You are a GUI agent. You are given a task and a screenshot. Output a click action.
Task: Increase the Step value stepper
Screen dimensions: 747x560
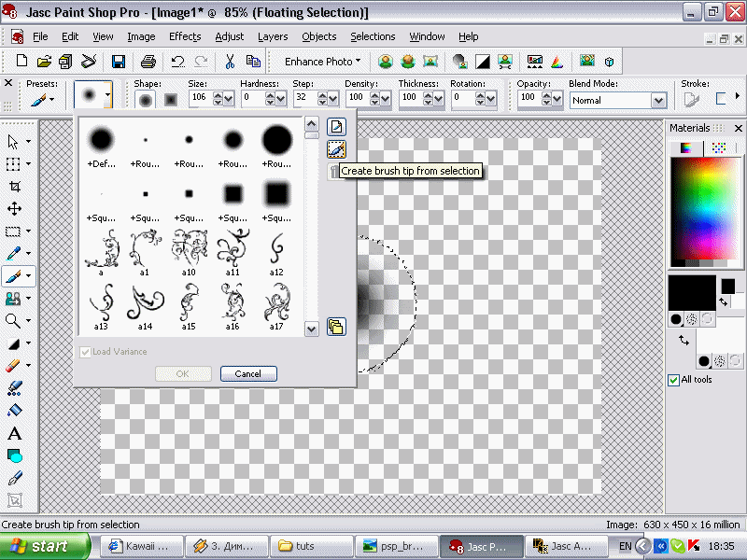322,95
